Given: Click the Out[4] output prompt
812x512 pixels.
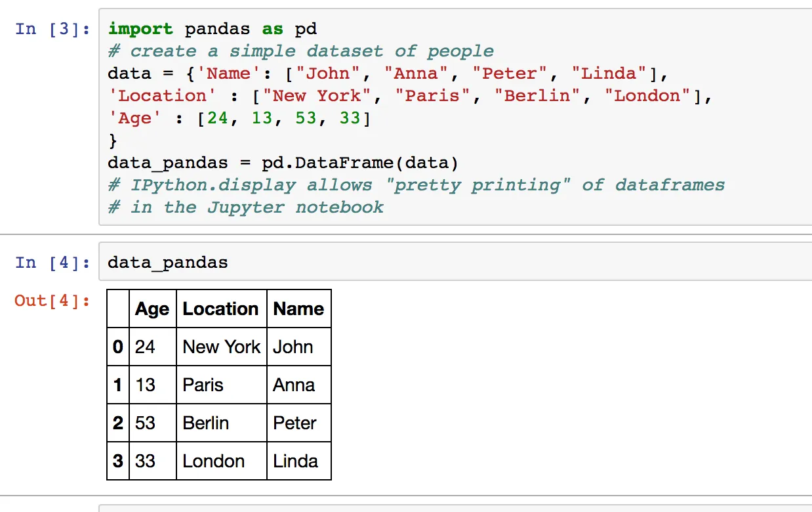Looking at the screenshot, I should tap(52, 301).
